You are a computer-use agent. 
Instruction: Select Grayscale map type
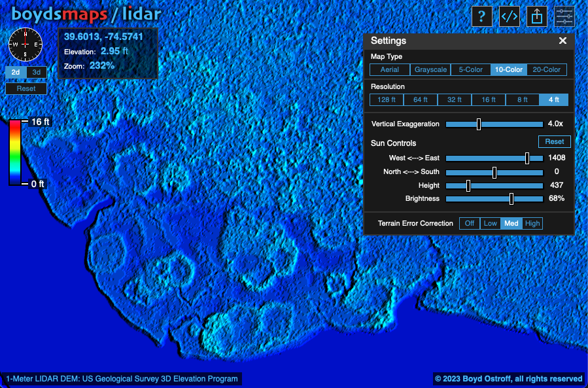click(x=430, y=69)
